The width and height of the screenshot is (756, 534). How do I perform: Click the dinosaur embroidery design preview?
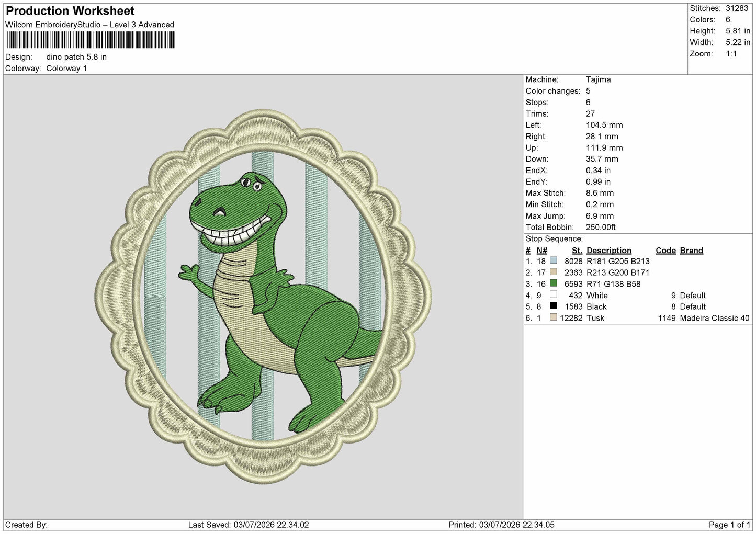pyautogui.click(x=263, y=296)
